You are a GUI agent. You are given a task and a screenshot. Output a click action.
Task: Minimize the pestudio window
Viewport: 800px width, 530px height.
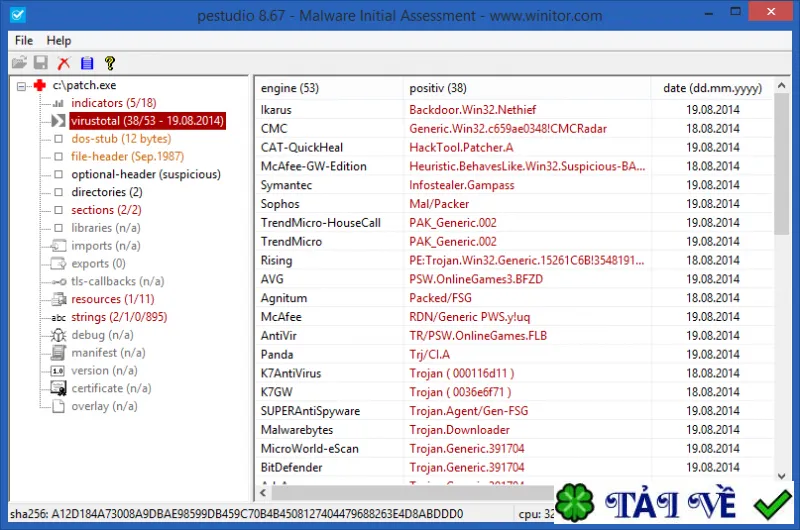pos(708,12)
